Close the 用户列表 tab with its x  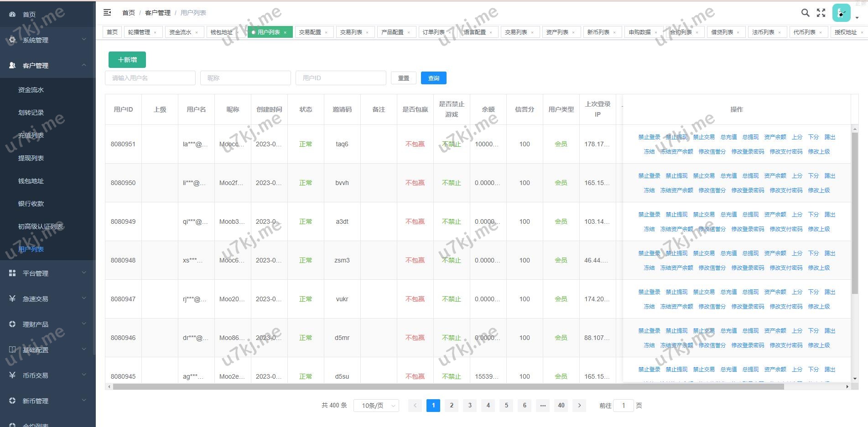(285, 32)
